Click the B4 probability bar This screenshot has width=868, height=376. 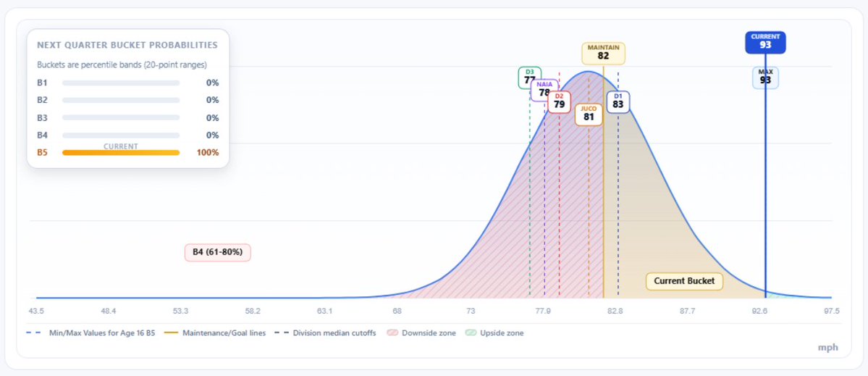pyautogui.click(x=121, y=135)
